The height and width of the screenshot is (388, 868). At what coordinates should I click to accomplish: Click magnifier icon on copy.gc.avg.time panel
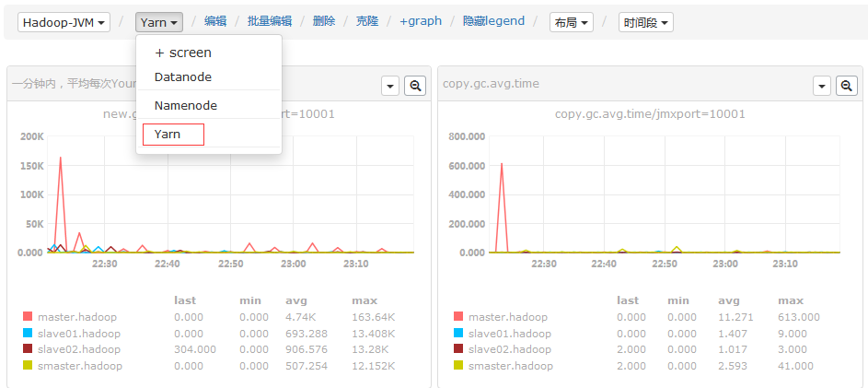[x=847, y=86]
